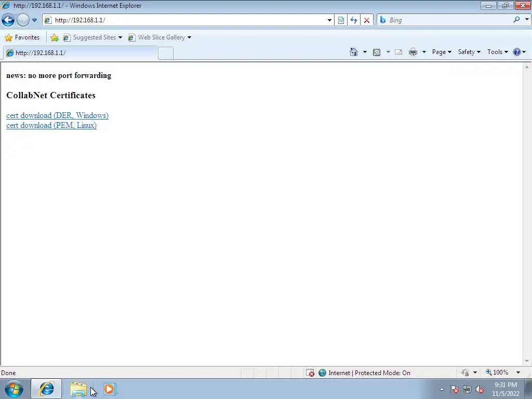The height and width of the screenshot is (399, 532).
Task: Show hidden system tray icons
Action: coord(442,389)
